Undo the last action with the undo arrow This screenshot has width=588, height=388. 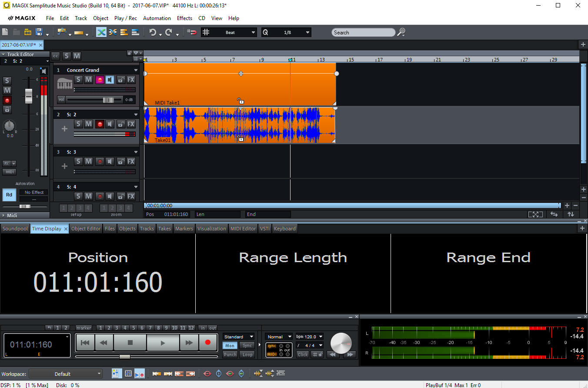coord(153,32)
